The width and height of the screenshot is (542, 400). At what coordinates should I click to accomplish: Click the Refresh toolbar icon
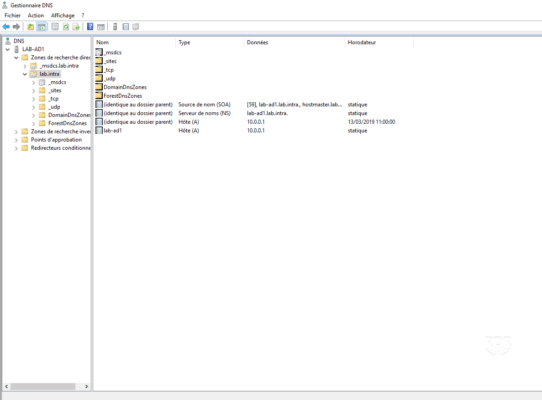tap(66, 27)
